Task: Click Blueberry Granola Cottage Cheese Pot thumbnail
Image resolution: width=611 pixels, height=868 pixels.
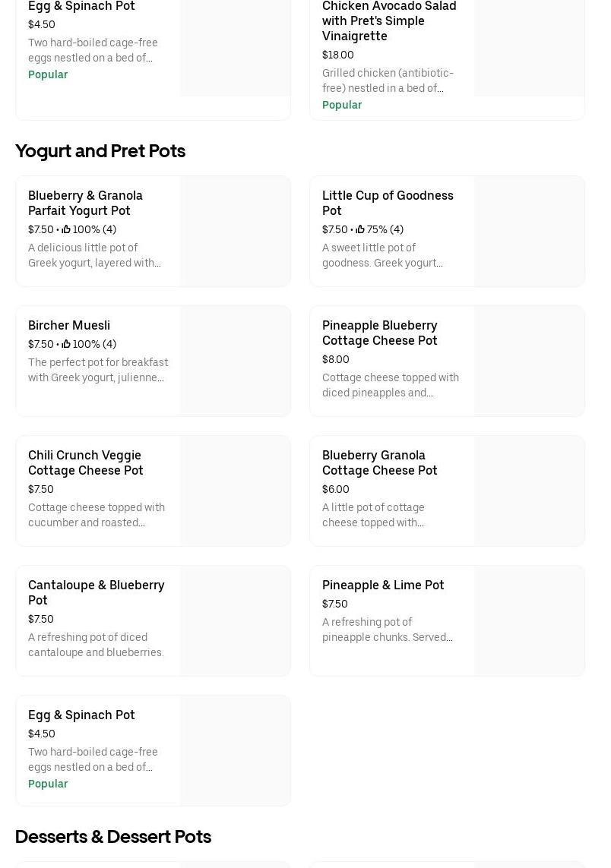Action: click(529, 491)
